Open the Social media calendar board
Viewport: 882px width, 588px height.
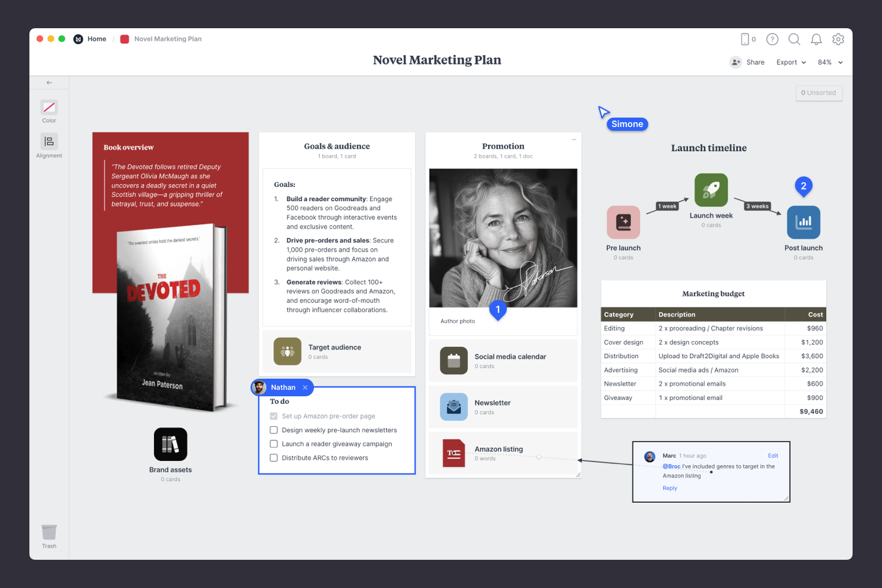pos(453,360)
